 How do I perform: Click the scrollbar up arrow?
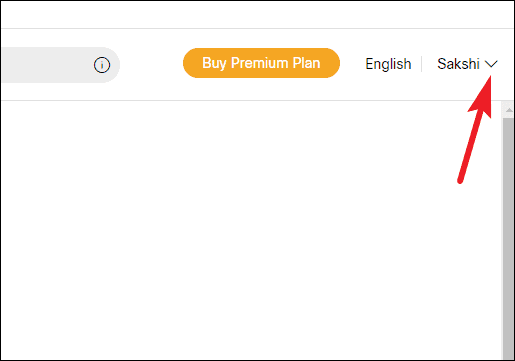pyautogui.click(x=509, y=110)
